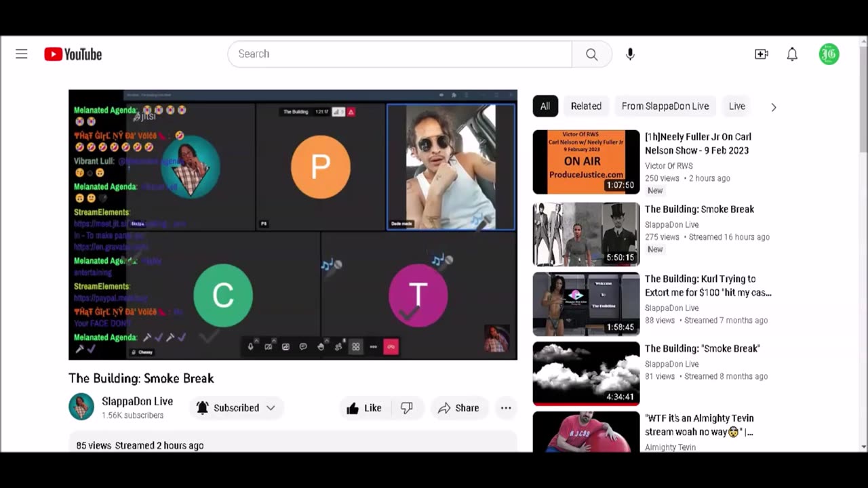Open the Kurl Trying to Extort me video title
Viewport: 868px width, 488px height.
(x=708, y=285)
